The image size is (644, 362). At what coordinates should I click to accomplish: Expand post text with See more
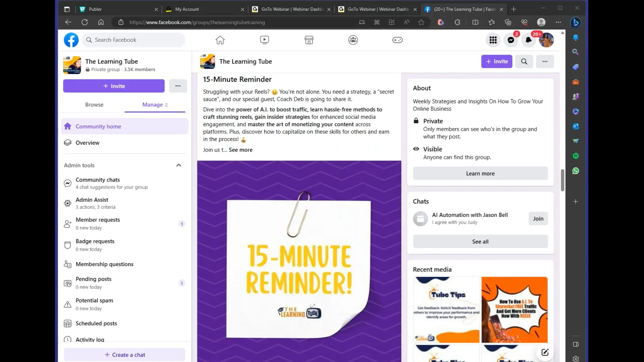point(240,150)
